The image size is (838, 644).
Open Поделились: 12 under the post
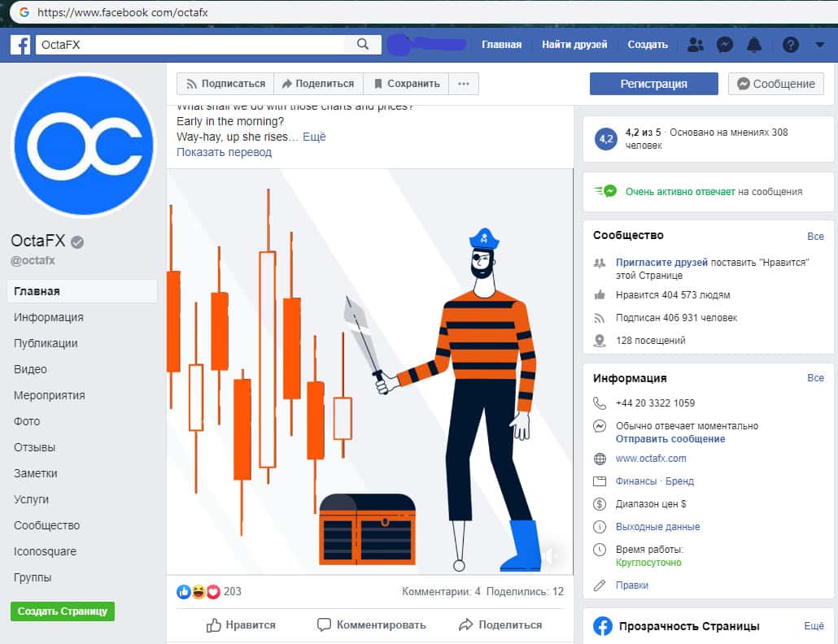tap(525, 592)
